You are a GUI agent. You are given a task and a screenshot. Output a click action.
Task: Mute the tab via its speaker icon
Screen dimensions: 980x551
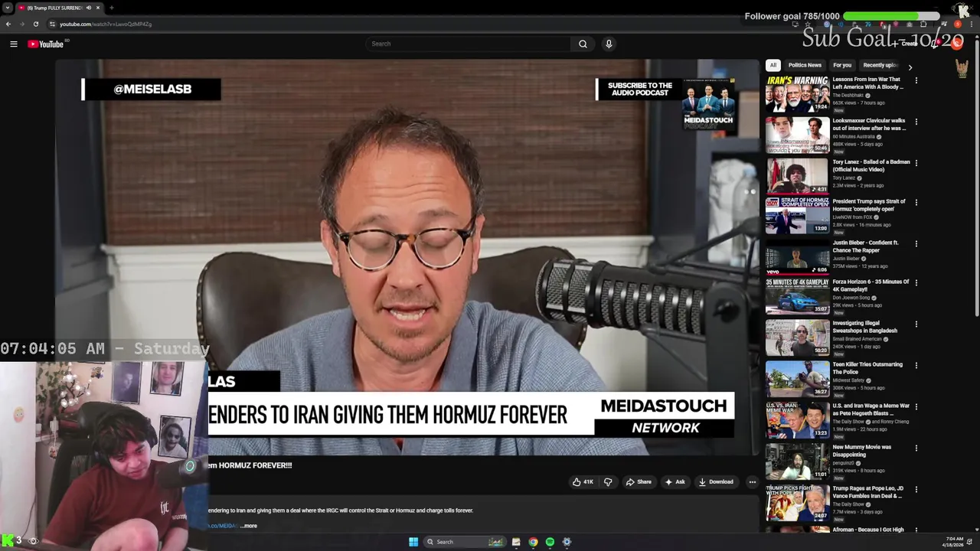click(88, 8)
